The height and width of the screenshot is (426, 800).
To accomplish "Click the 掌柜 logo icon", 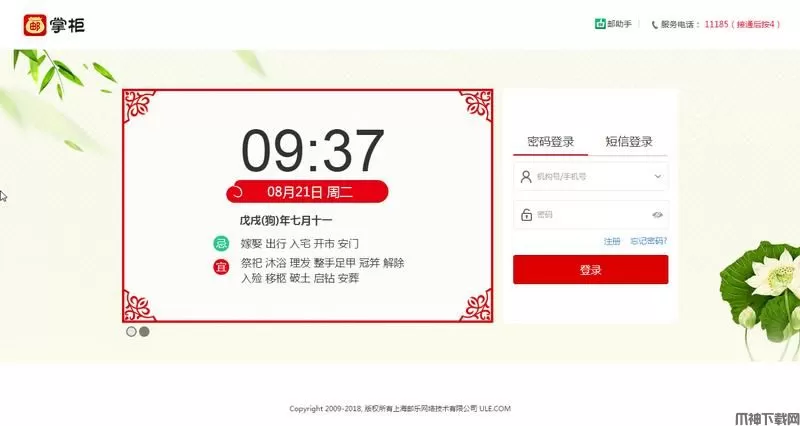I will (x=35, y=25).
